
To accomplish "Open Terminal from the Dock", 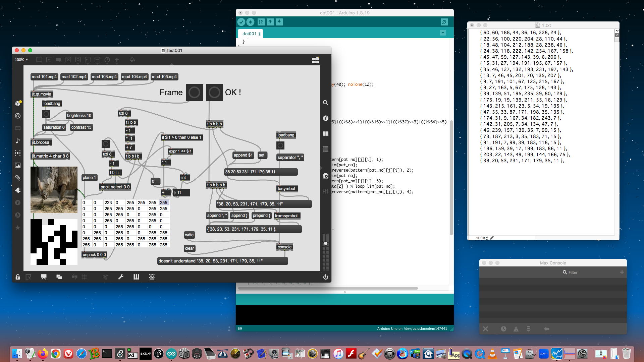I will (107, 354).
